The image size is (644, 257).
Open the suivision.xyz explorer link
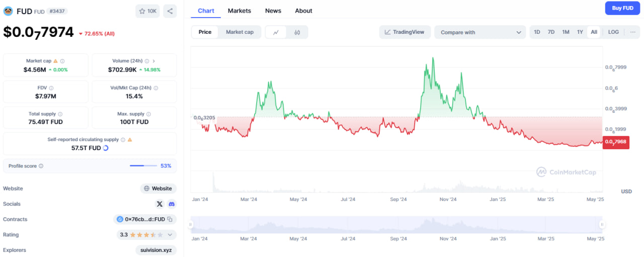coord(156,250)
